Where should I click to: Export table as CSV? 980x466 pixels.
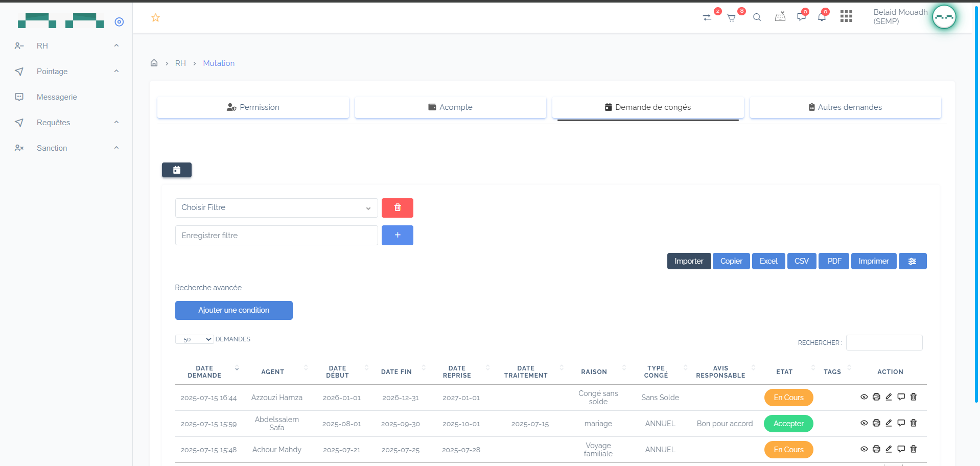[x=802, y=261]
